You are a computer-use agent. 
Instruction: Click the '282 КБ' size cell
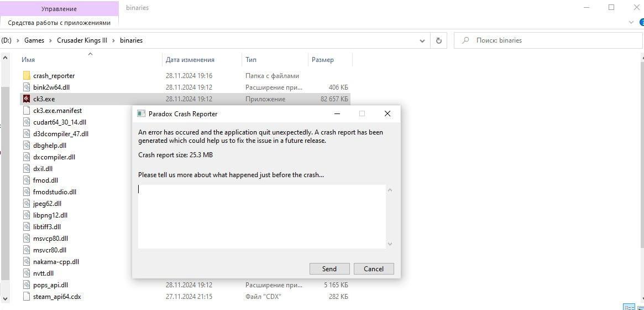338,296
